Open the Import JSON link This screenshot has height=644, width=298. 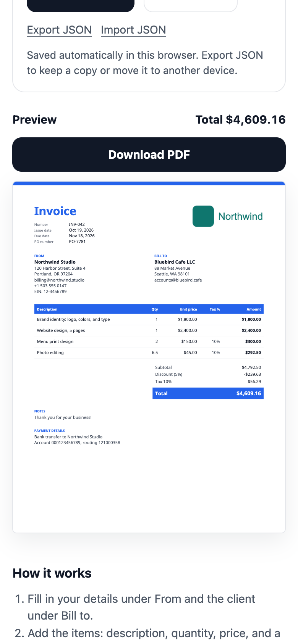tap(133, 30)
